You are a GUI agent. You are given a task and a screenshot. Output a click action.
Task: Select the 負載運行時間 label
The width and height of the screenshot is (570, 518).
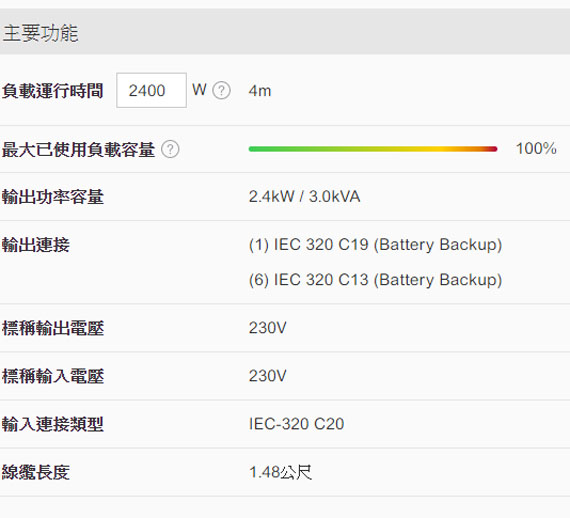tap(52, 91)
